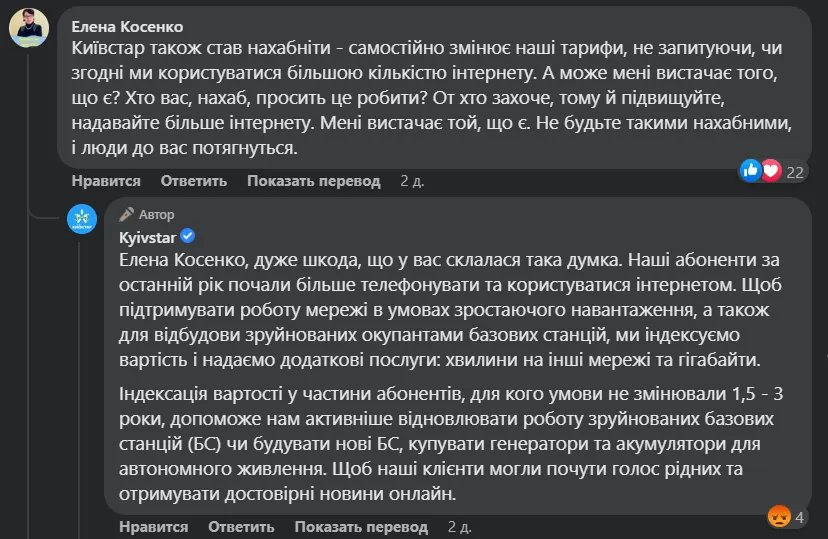Image resolution: width=828 pixels, height=539 pixels.
Task: Click the pencil icon next to Автор
Action: (x=126, y=214)
